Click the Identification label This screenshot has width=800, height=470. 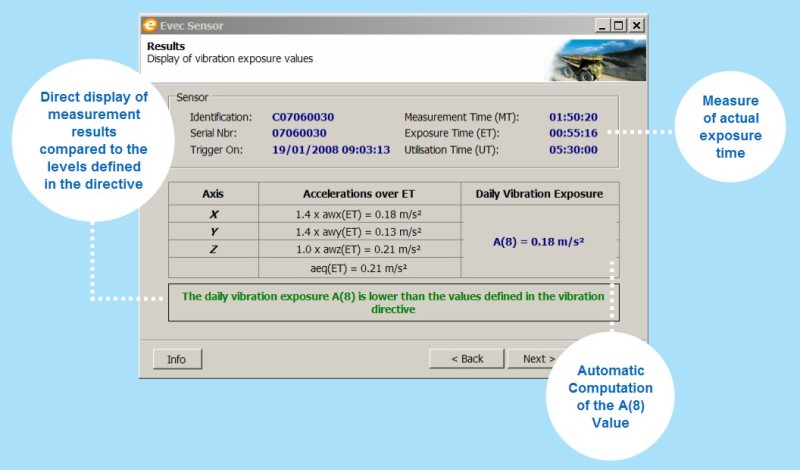click(x=221, y=117)
